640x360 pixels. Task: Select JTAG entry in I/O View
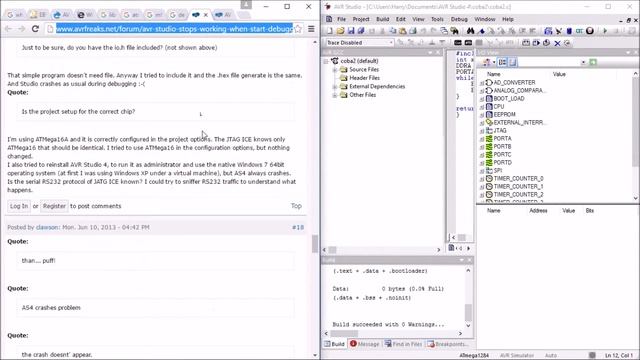pyautogui.click(x=500, y=131)
